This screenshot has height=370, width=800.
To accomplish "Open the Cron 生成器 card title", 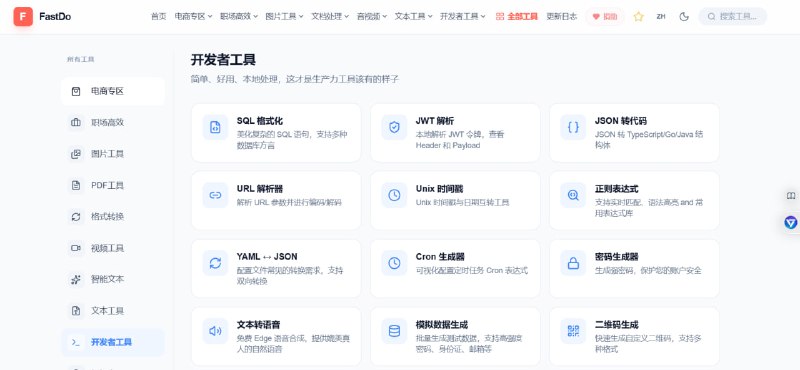I will pos(440,257).
